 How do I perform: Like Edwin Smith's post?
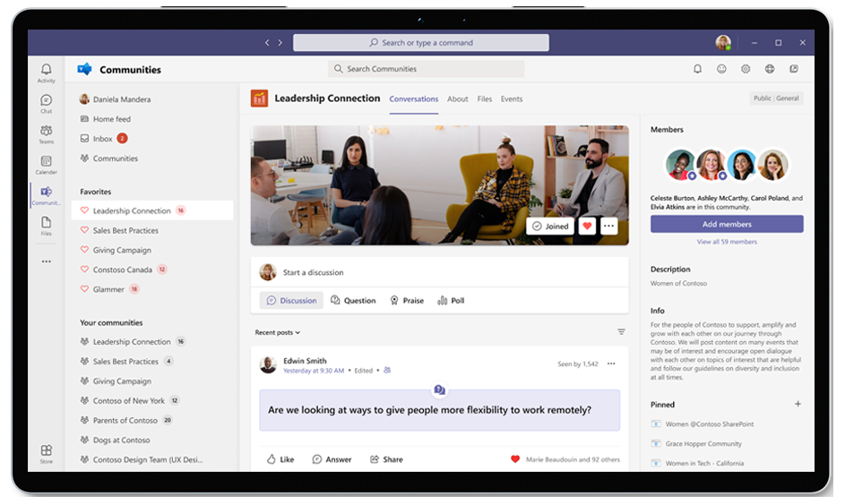(280, 459)
